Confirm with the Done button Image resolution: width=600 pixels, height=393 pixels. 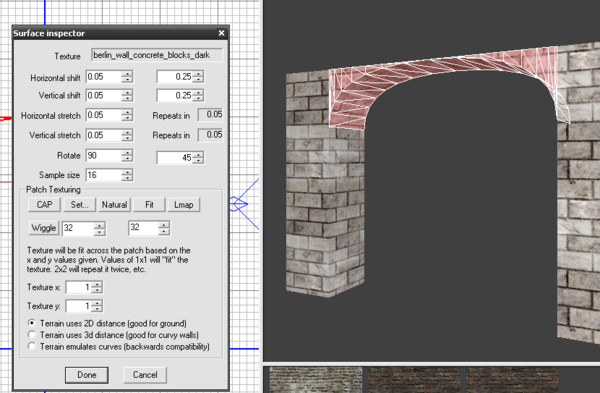click(x=87, y=375)
